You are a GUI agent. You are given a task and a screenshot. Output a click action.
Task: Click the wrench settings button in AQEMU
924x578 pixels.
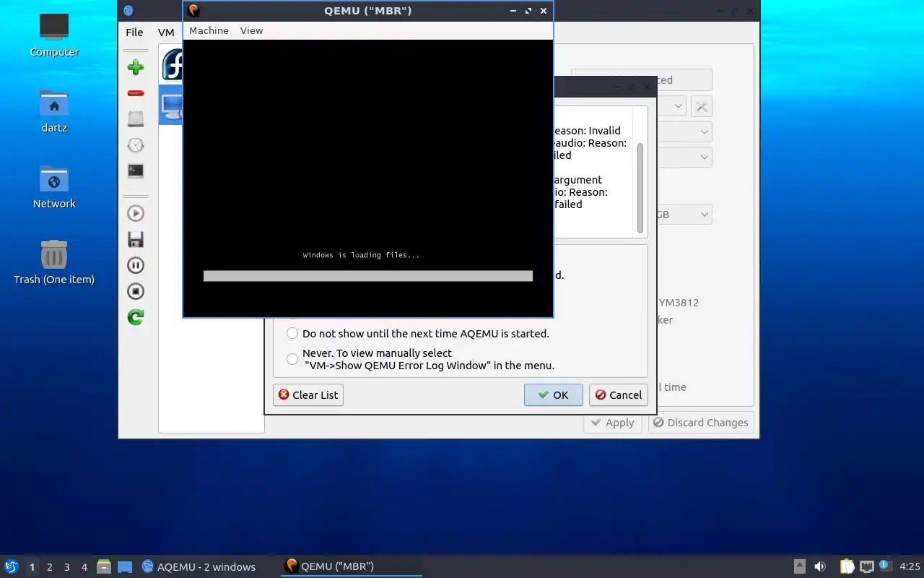[x=701, y=106]
